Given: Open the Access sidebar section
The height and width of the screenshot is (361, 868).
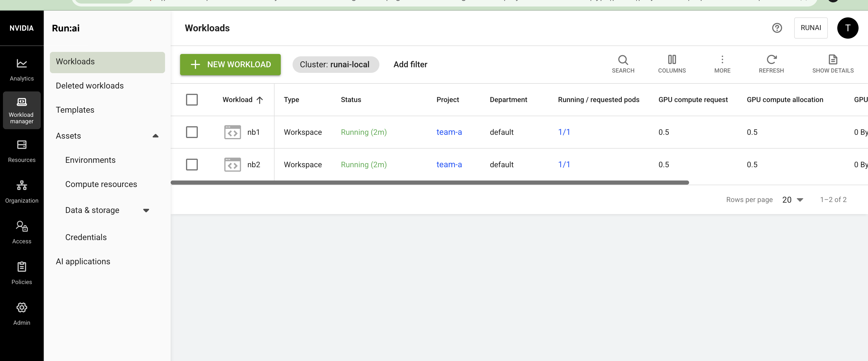Looking at the screenshot, I should point(22,233).
